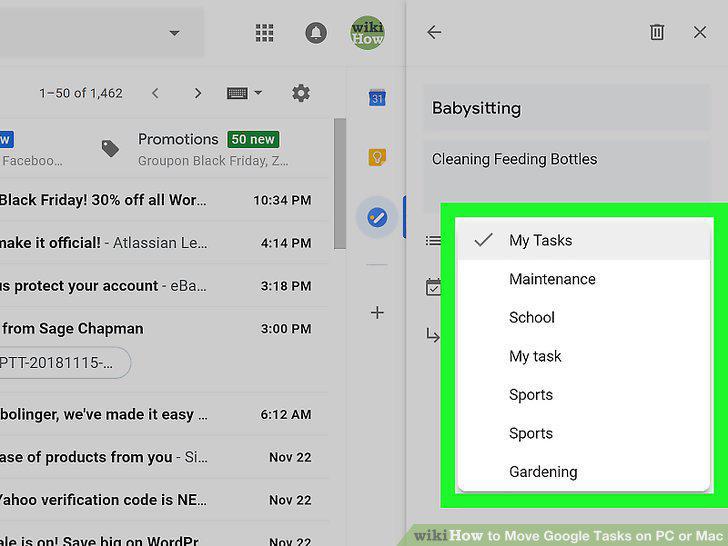Click the 1–50 of 1,462 counter
The image size is (728, 546).
[81, 93]
